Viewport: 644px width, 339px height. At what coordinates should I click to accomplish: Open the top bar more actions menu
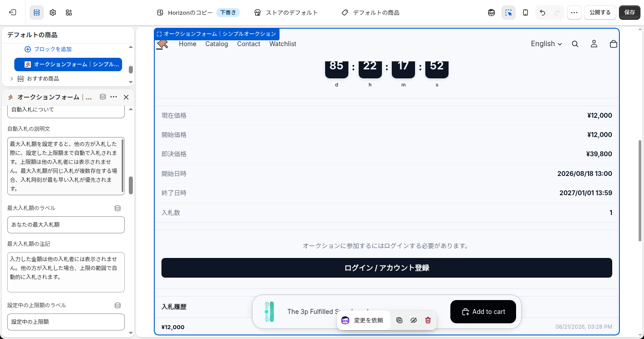click(x=574, y=13)
